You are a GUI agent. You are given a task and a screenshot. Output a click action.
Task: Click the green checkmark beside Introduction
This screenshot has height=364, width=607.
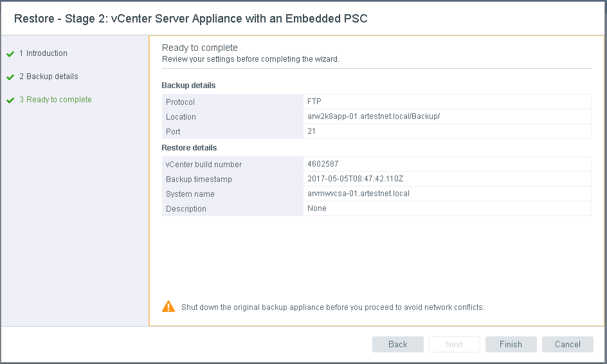coord(10,54)
